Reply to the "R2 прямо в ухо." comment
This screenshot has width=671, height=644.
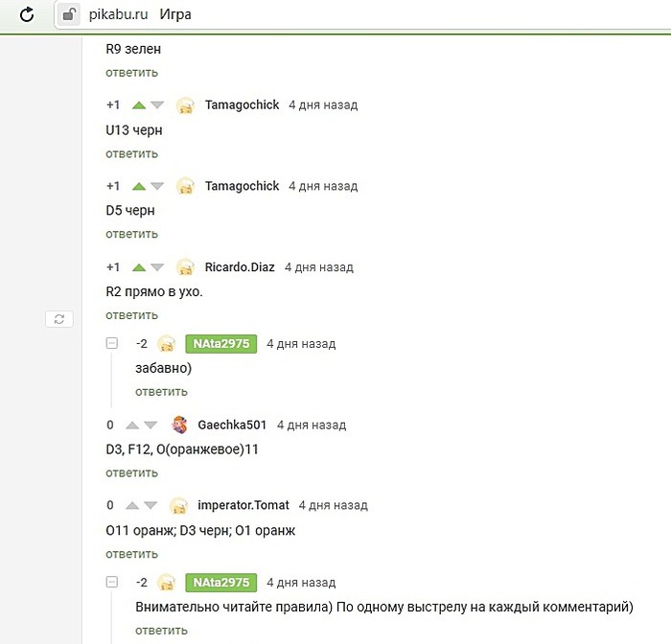[x=132, y=314]
